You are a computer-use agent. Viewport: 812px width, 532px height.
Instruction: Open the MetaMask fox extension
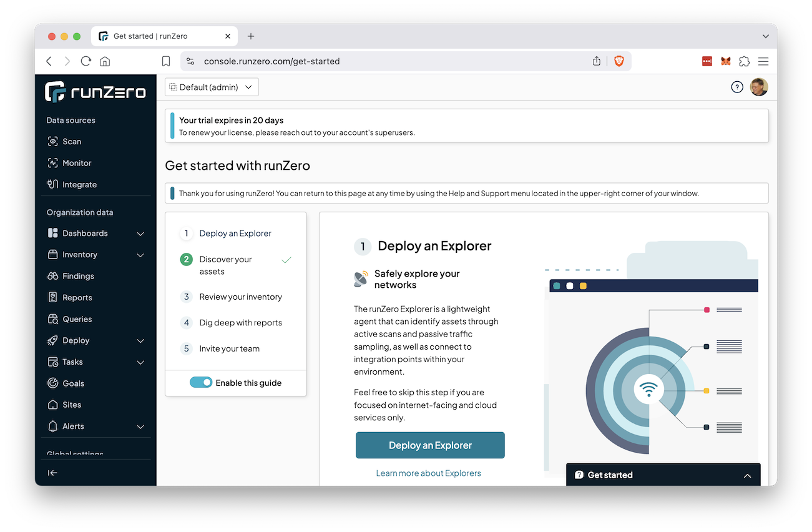coord(726,61)
